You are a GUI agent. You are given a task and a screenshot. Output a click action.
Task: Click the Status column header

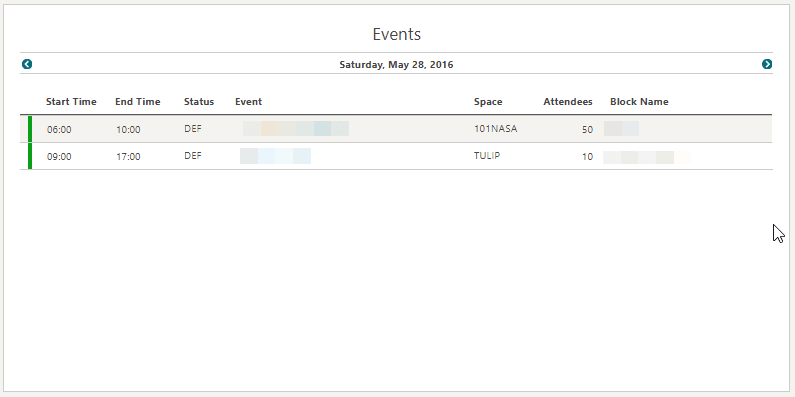pos(199,101)
